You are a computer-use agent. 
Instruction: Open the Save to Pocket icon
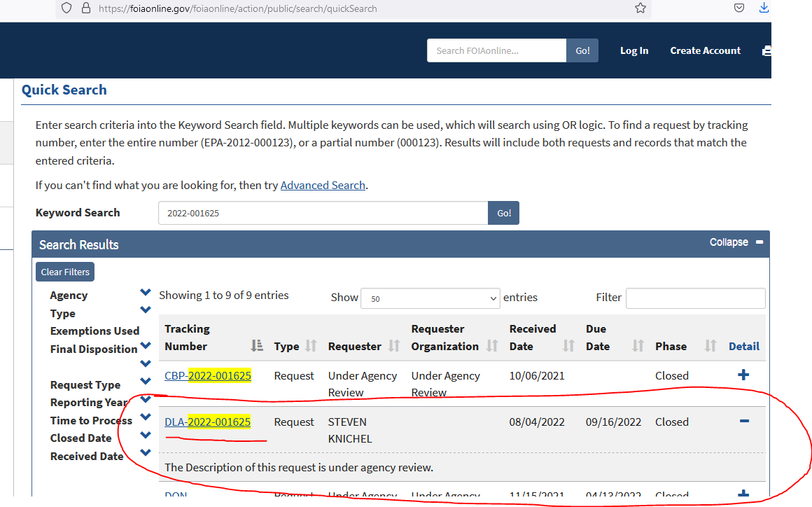pos(739,8)
